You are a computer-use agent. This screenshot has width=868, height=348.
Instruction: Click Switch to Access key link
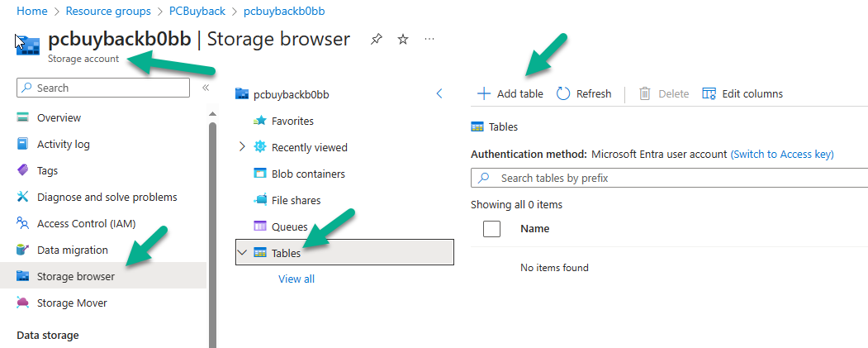point(782,154)
